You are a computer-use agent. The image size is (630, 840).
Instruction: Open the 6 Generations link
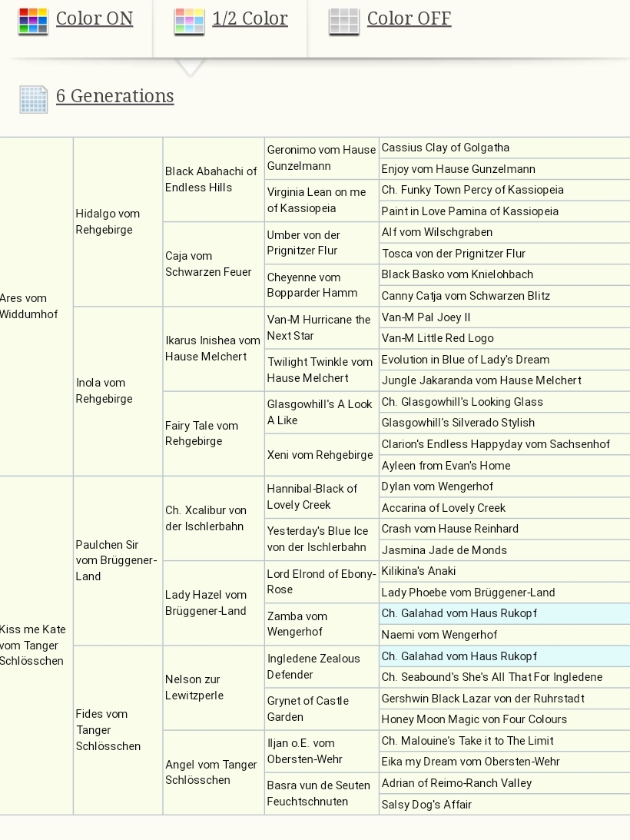[x=115, y=96]
